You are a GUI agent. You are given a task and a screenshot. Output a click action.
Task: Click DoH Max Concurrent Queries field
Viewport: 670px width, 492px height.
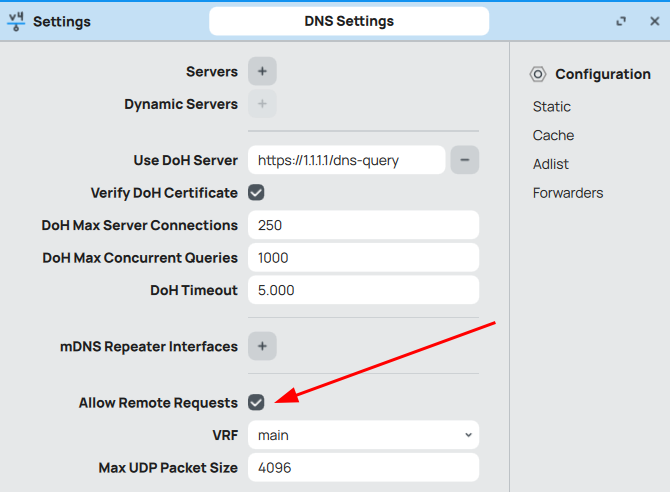363,258
